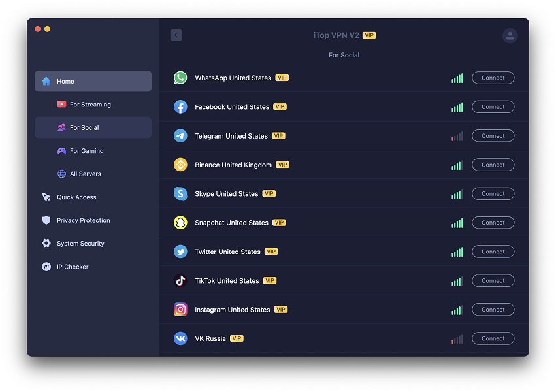The width and height of the screenshot is (556, 392).
Task: Click the VIP badge beside iTop VPN V2
Action: pos(369,35)
